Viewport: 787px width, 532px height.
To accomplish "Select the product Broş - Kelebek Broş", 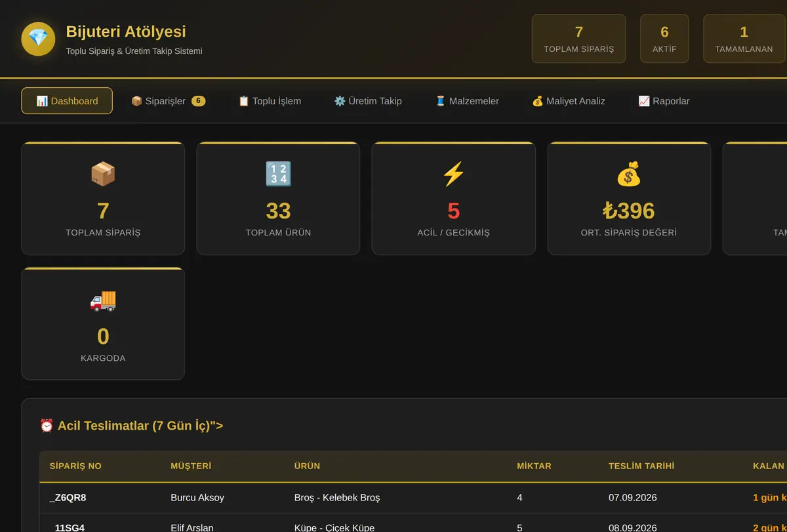I will click(337, 498).
